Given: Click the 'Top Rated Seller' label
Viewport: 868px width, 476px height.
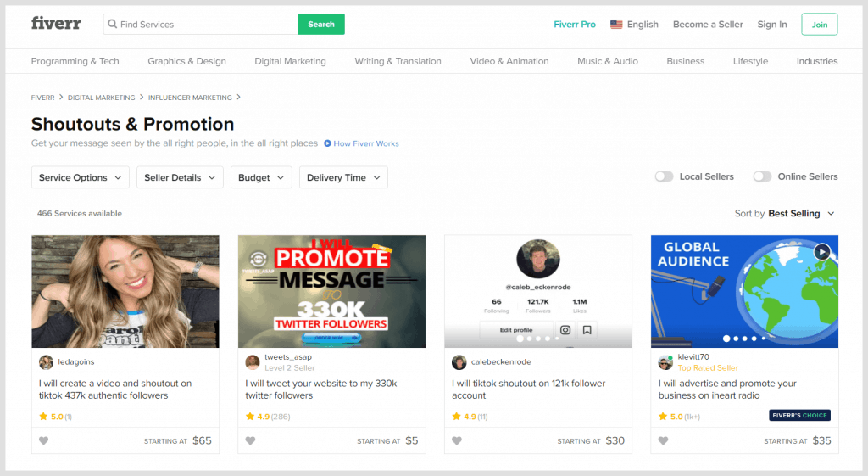Looking at the screenshot, I should 708,368.
